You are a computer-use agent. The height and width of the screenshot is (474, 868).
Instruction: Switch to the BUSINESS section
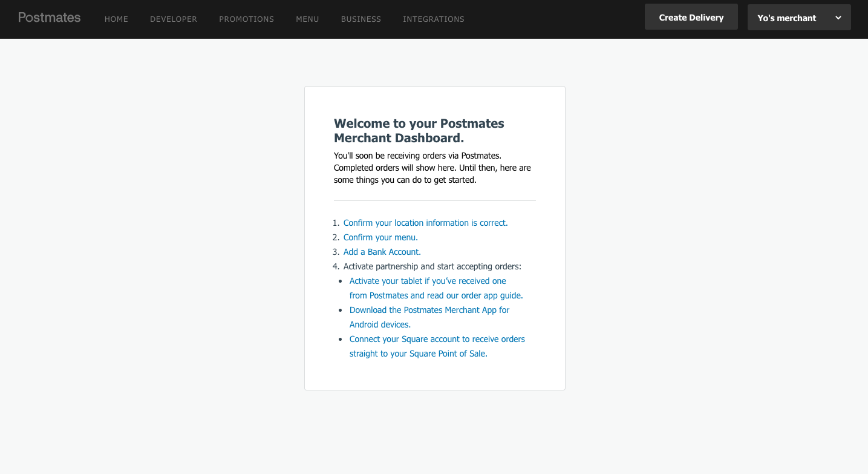pos(361,19)
